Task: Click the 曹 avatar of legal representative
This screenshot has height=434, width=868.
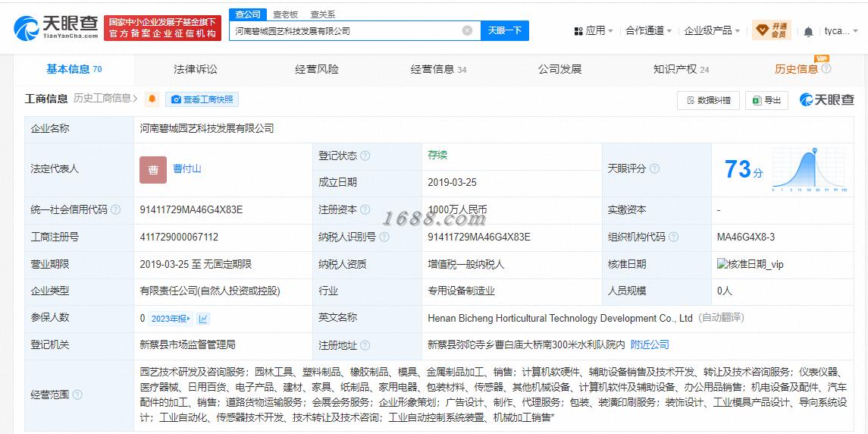Action: click(153, 170)
